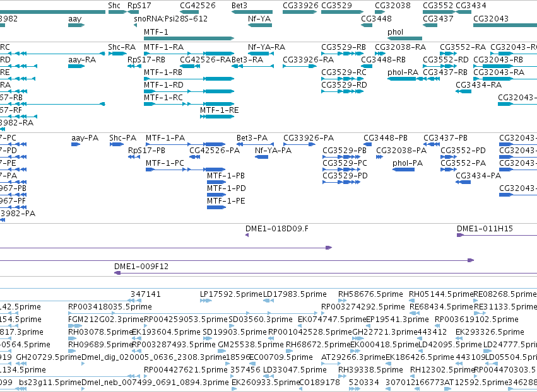537x392 pixels.
Task: Click the RH39338.5prime EST label
Action: pos(370,370)
